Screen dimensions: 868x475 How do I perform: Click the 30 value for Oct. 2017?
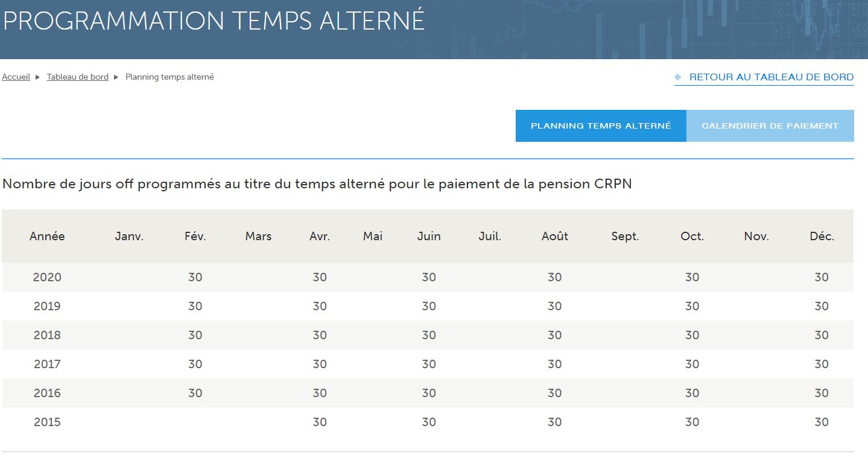click(692, 365)
